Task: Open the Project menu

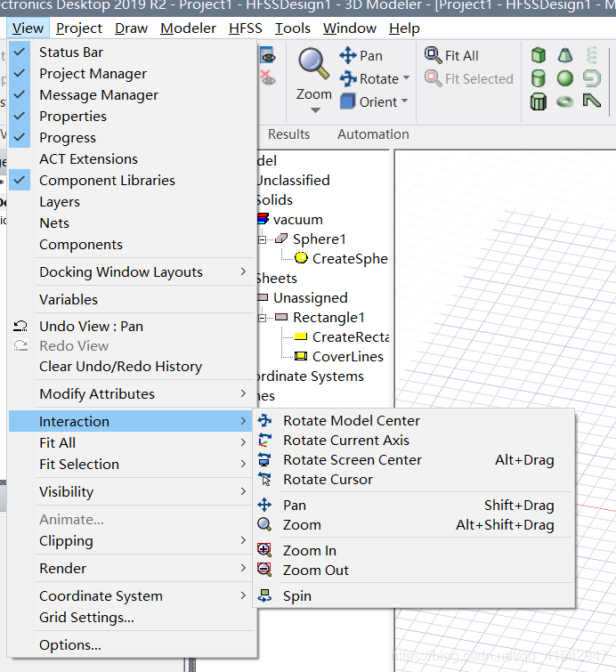Action: (x=79, y=28)
